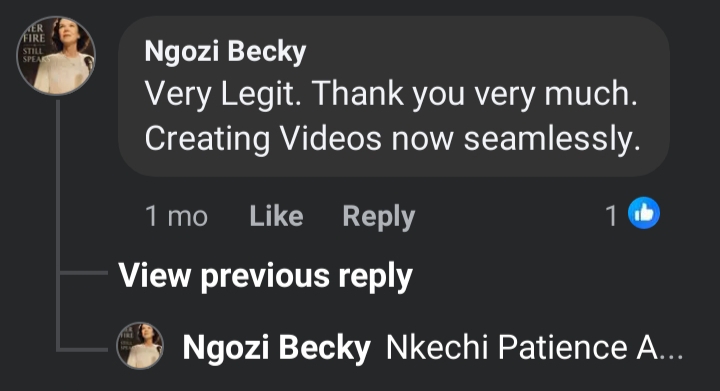Image resolution: width=720 pixels, height=391 pixels.
Task: View who reacted via the count 1
Action: (611, 216)
